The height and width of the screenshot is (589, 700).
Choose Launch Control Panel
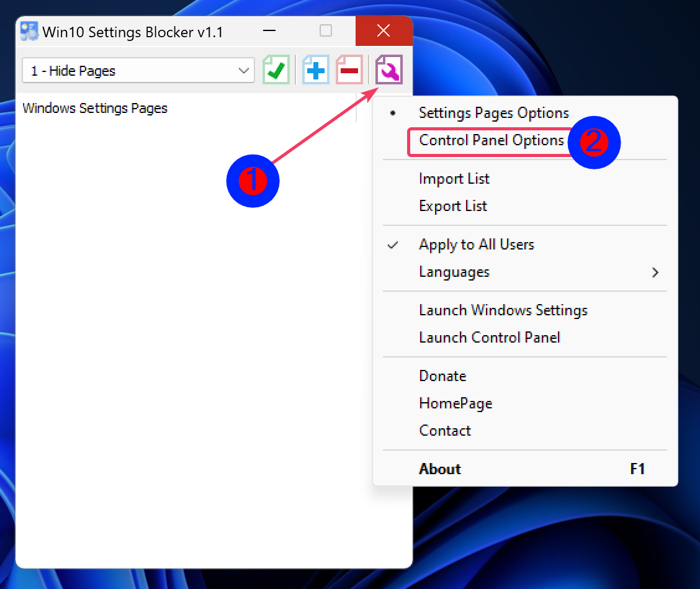click(525, 337)
